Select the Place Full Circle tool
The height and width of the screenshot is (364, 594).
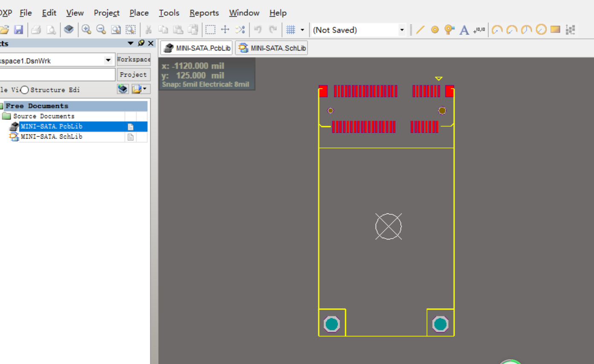(541, 30)
